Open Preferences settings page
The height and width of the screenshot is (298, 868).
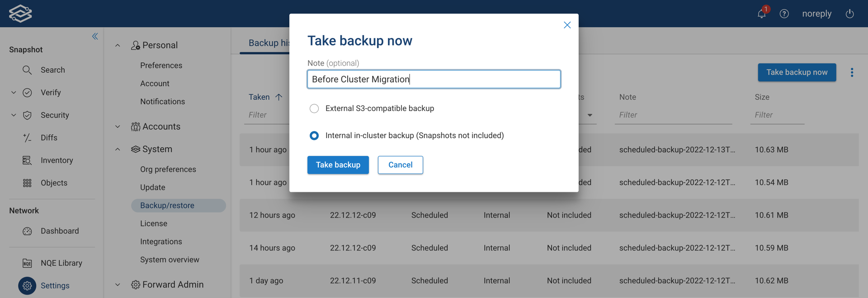[161, 65]
